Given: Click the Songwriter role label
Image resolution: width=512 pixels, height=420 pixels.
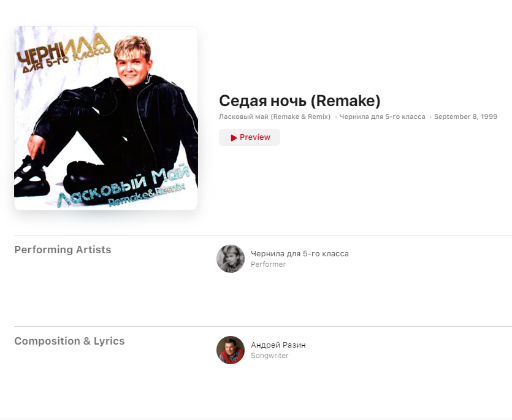Looking at the screenshot, I should (269, 356).
